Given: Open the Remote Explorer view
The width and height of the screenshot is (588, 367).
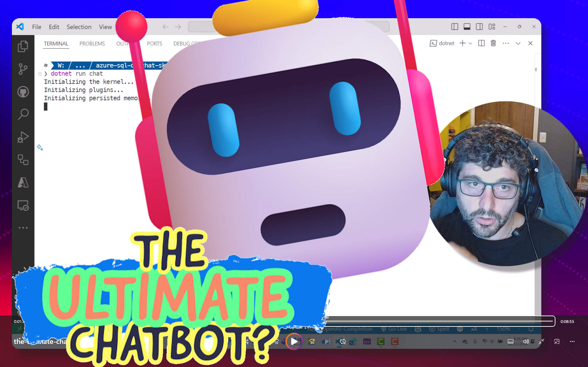Looking at the screenshot, I should tap(23, 205).
